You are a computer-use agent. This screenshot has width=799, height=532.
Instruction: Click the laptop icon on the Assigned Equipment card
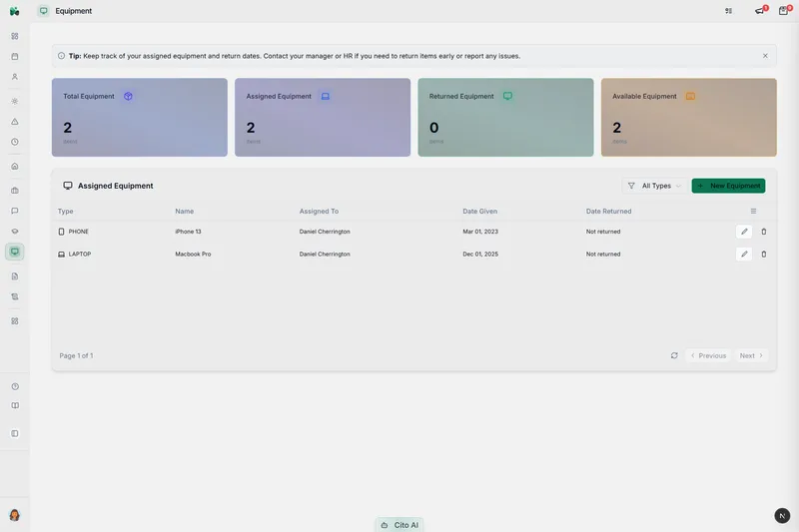(x=326, y=96)
